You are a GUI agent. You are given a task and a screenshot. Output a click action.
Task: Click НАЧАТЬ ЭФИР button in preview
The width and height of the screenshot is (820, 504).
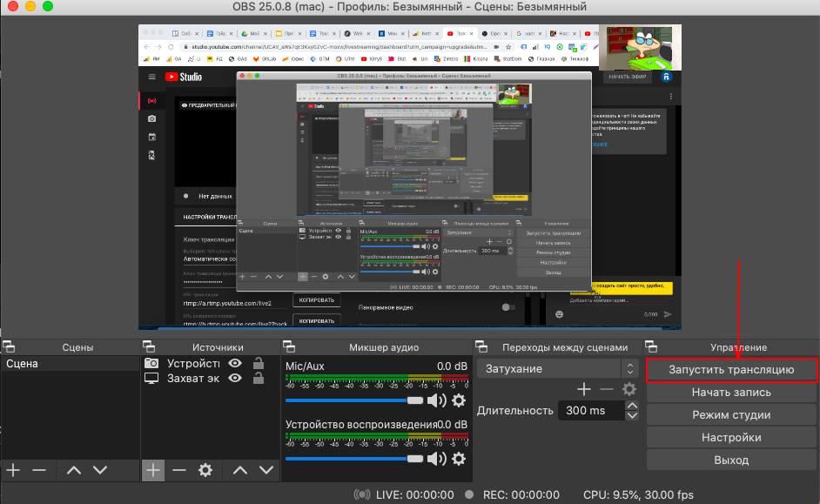(x=628, y=77)
